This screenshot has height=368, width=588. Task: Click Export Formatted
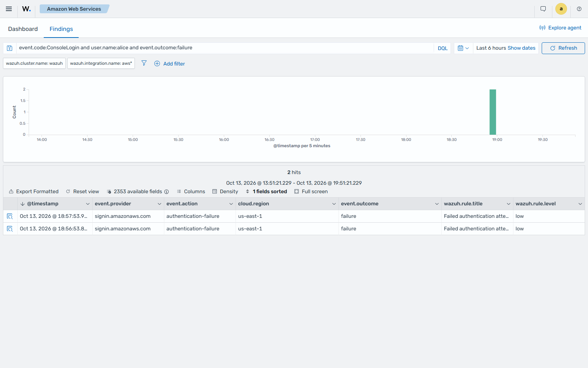[34, 191]
